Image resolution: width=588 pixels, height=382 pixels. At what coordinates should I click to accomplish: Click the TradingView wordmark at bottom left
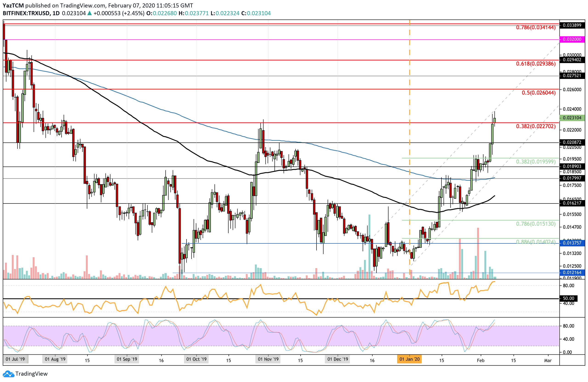click(x=31, y=374)
